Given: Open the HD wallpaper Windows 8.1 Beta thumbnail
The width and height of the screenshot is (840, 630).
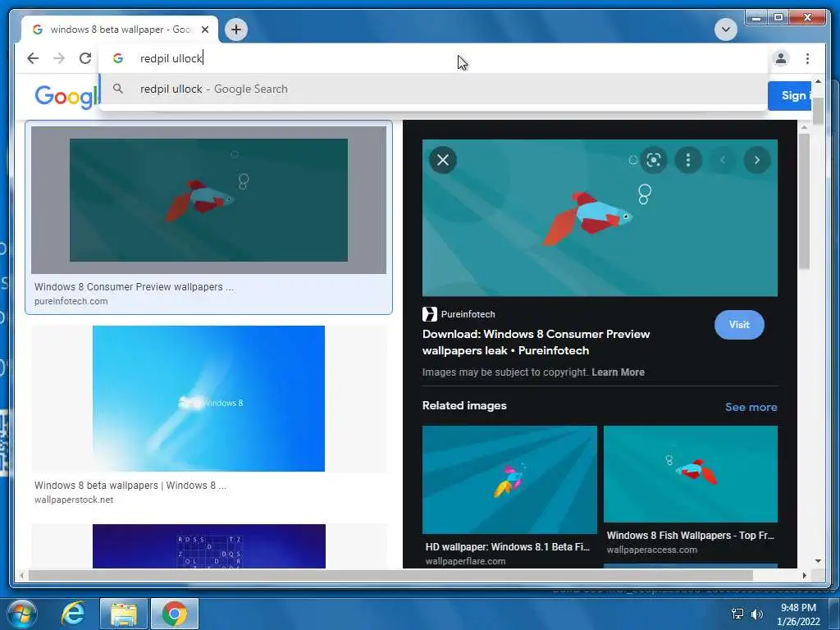Looking at the screenshot, I should (x=509, y=479).
